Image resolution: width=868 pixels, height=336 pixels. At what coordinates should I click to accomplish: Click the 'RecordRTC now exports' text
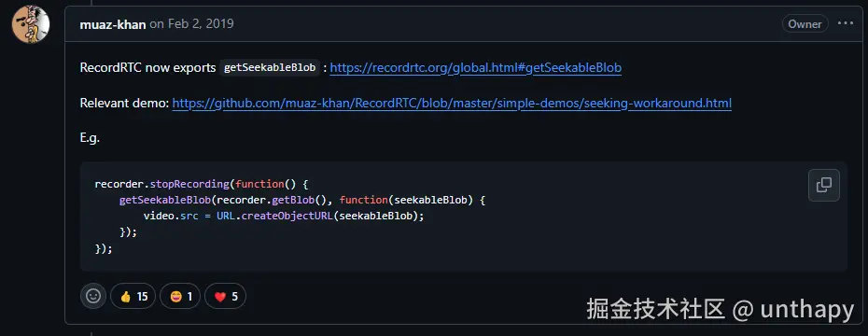tap(147, 68)
